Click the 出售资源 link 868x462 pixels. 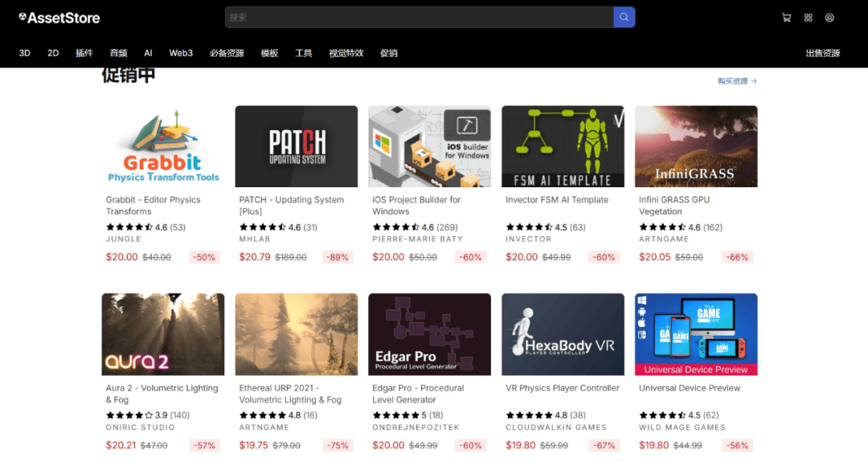coord(823,53)
